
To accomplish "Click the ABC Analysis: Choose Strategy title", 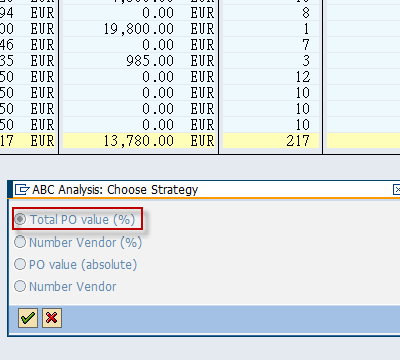I will click(115, 190).
